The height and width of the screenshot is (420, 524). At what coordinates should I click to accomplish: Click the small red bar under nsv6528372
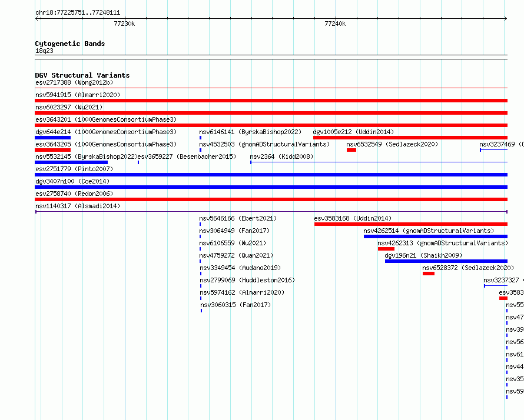(429, 274)
